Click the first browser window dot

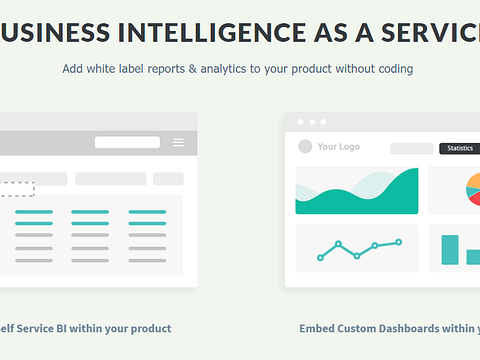(x=301, y=122)
